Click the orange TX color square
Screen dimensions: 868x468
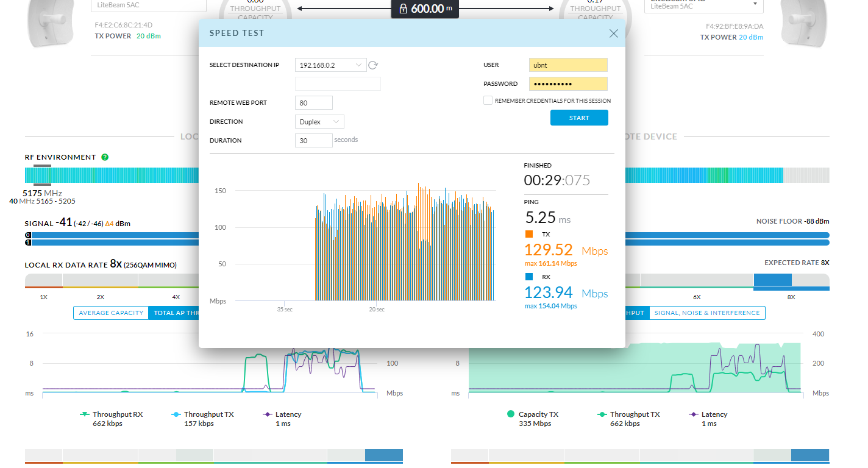coord(529,234)
